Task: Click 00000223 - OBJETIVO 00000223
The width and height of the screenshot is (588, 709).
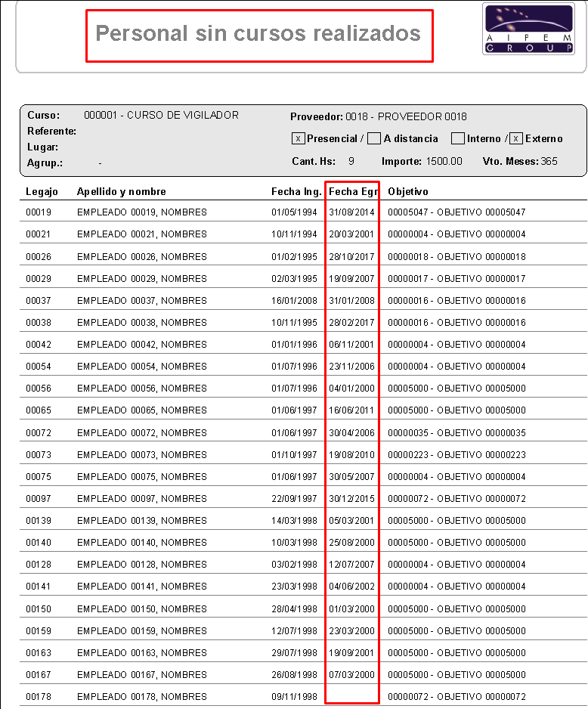Action: click(x=456, y=455)
